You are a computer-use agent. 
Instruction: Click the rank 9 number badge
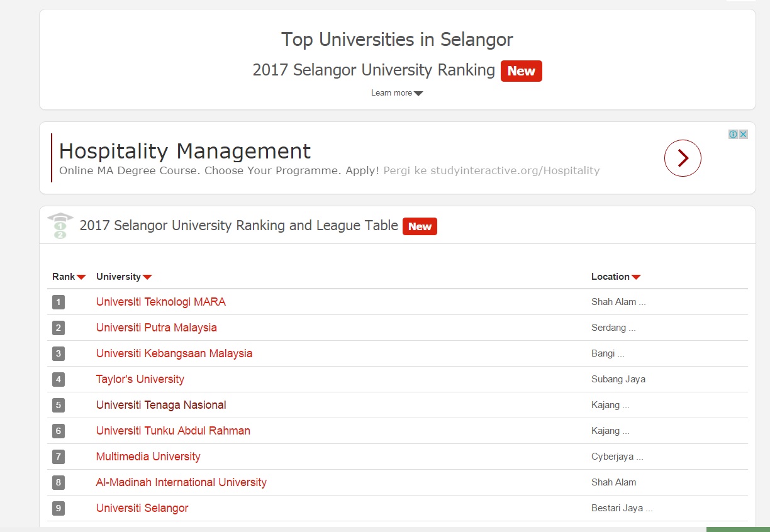pyautogui.click(x=59, y=509)
